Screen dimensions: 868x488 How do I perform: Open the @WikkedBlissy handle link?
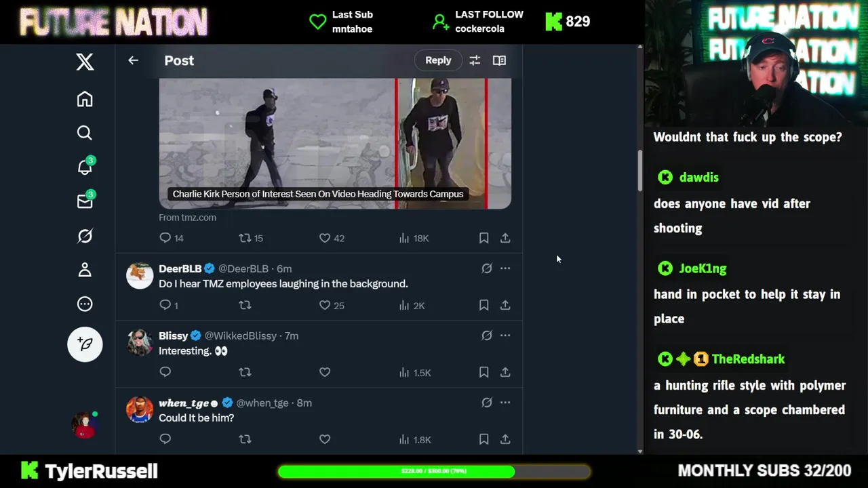240,335
